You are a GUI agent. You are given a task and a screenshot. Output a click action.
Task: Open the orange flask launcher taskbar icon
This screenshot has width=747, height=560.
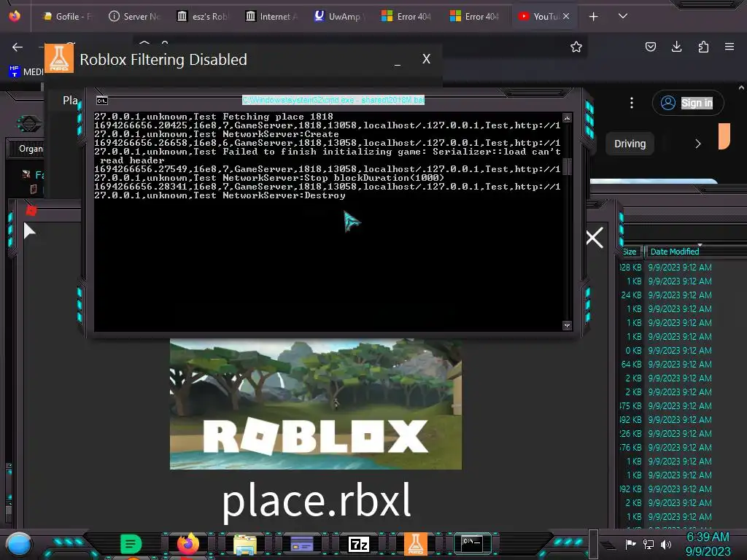[x=415, y=543]
